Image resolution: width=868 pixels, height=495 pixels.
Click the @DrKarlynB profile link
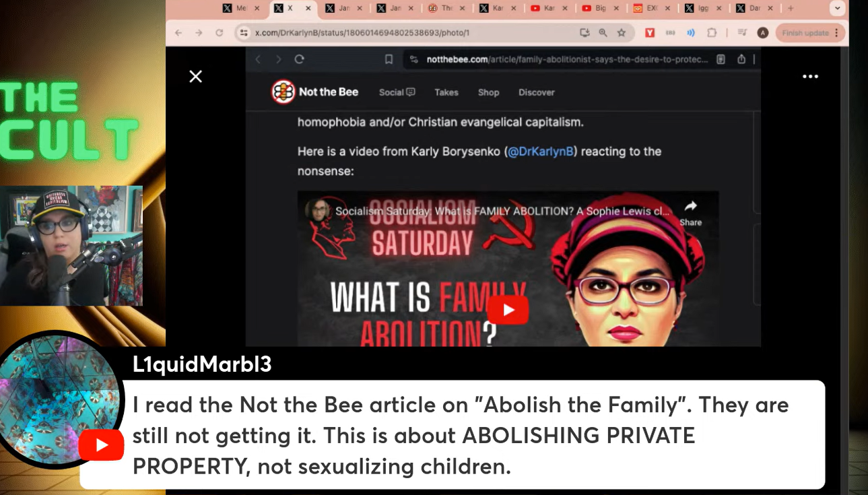pos(541,152)
